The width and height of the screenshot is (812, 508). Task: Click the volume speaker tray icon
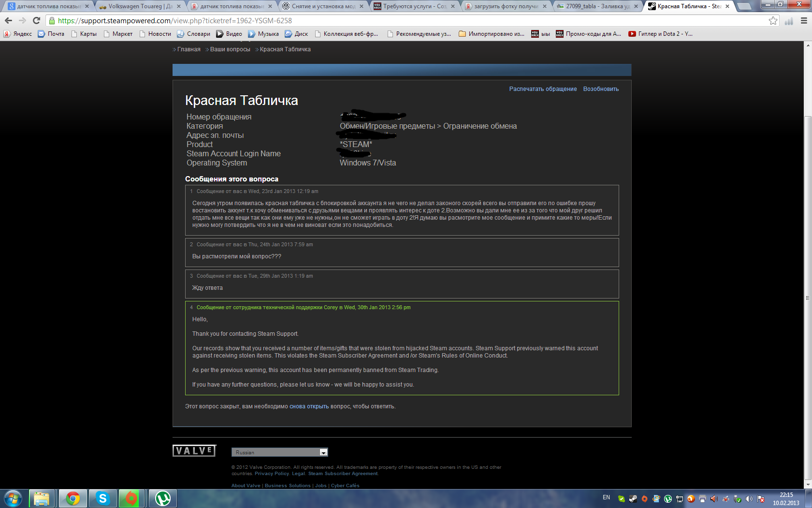pos(749,499)
